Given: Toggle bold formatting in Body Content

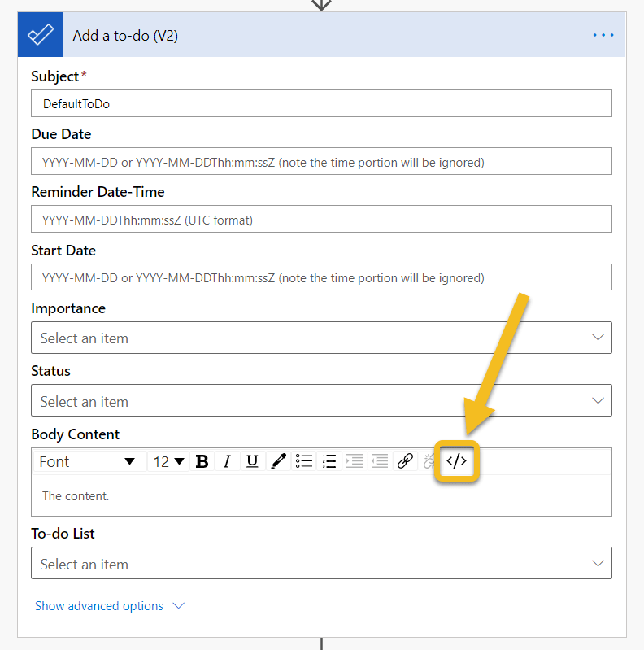Looking at the screenshot, I should [202, 461].
